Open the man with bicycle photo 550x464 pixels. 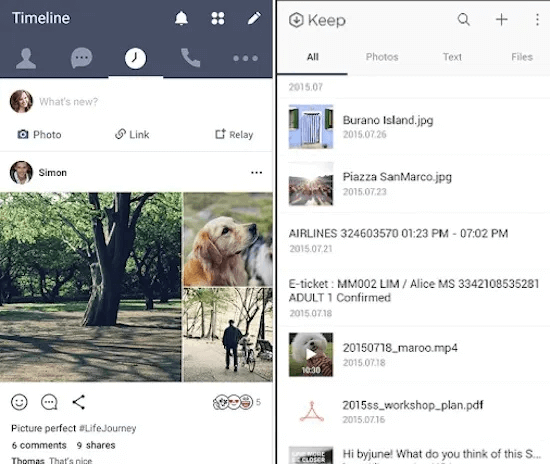[x=228, y=335]
